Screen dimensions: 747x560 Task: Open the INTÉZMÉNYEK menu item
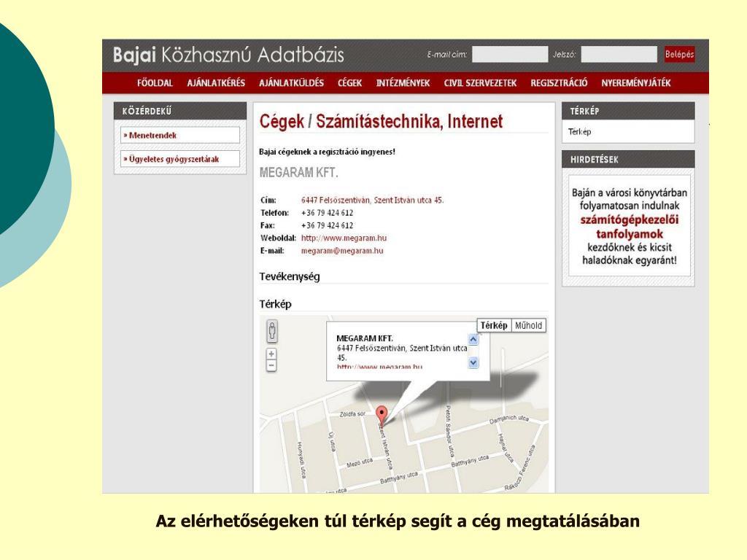(x=403, y=83)
